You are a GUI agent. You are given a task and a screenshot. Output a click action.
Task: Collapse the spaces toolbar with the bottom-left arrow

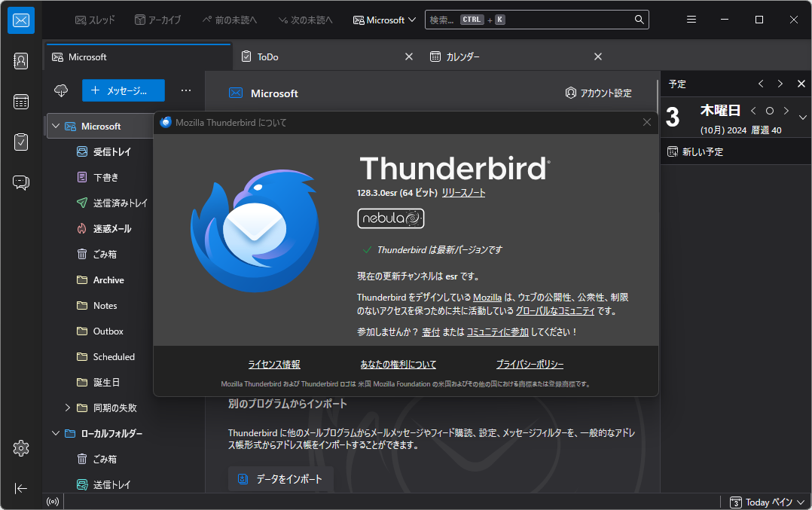click(20, 488)
